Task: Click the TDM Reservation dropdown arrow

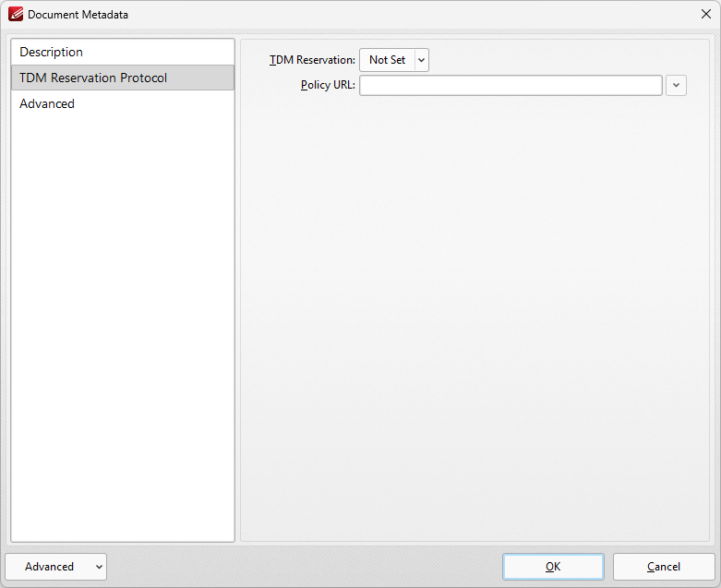Action: tap(422, 60)
